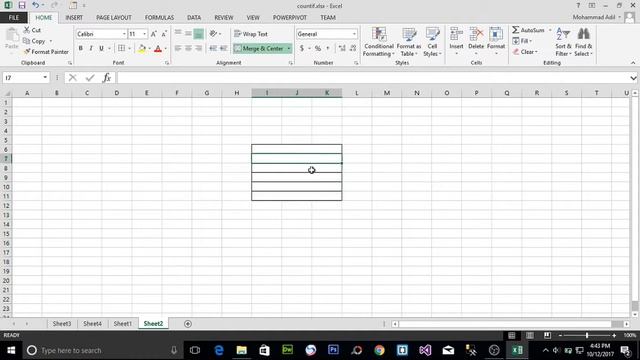Open the Clear menu
The width and height of the screenshot is (640, 360).
525,52
